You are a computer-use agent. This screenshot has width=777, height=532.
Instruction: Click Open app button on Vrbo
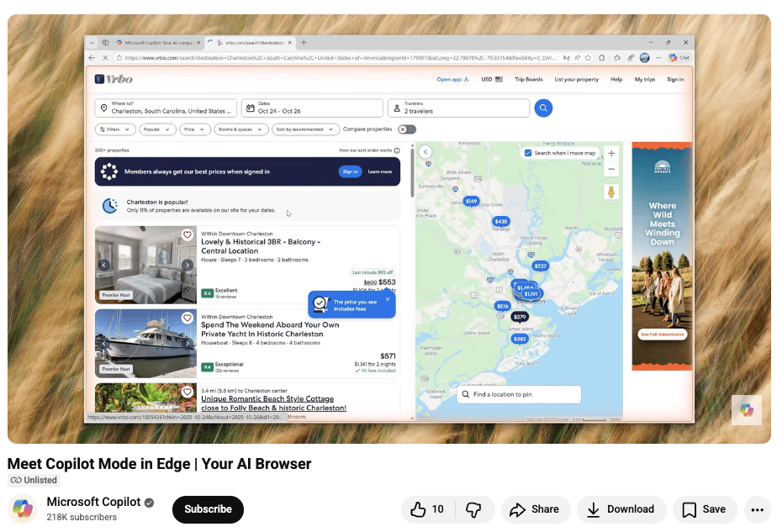453,79
